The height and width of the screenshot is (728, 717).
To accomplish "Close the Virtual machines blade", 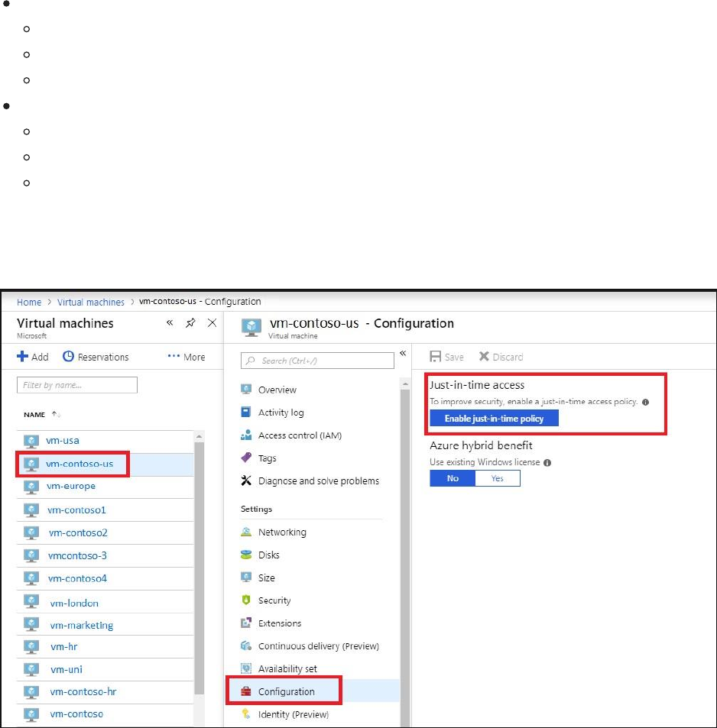I will coord(212,322).
